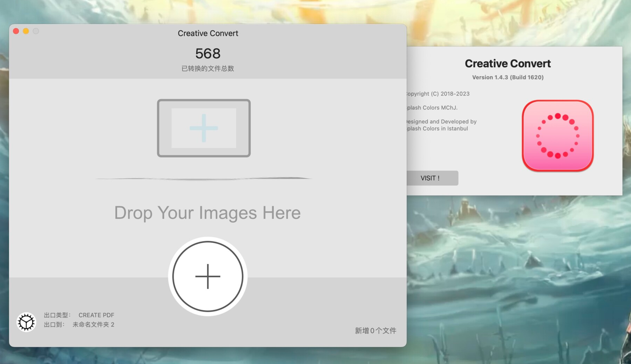The height and width of the screenshot is (364, 631).
Task: Click the 568 converted files counter
Action: [x=208, y=54]
